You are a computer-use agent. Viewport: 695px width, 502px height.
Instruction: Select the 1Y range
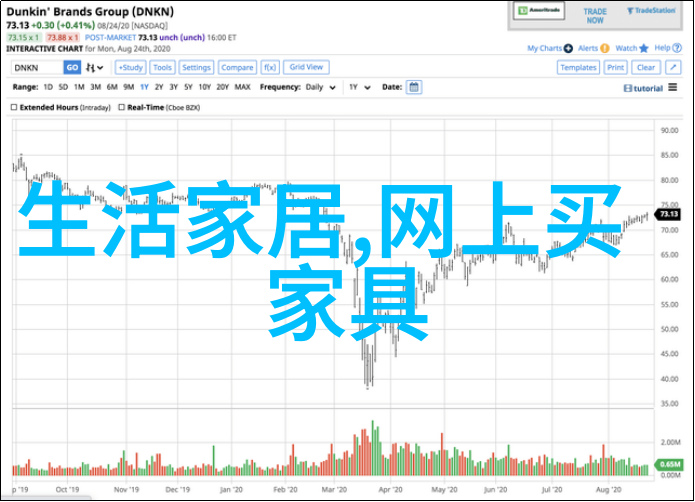tap(144, 87)
